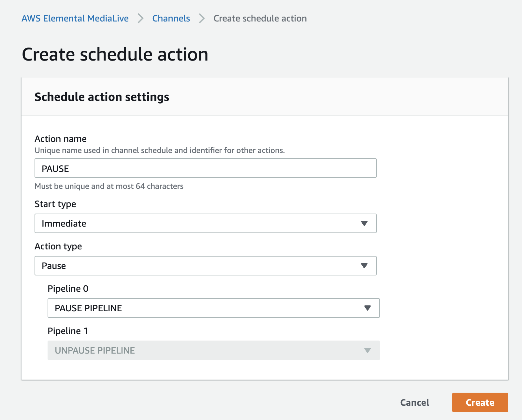Viewport: 522px width, 420px height.
Task: Click the chevron separator after Channels breadcrumb
Action: (x=202, y=19)
